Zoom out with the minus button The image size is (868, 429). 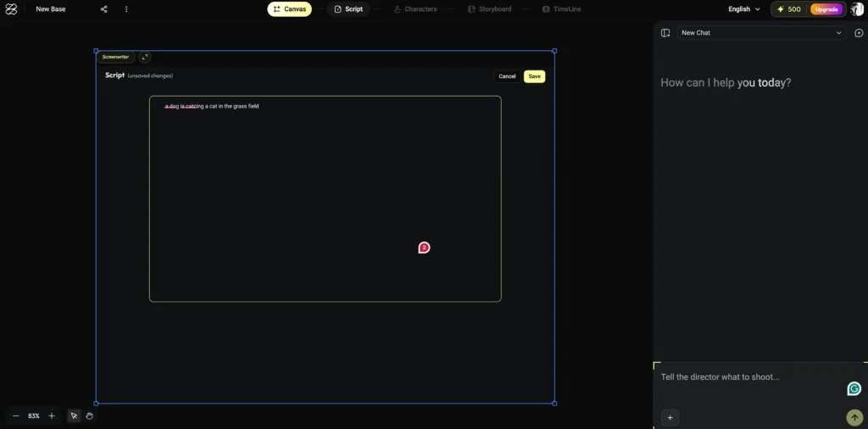pos(15,415)
